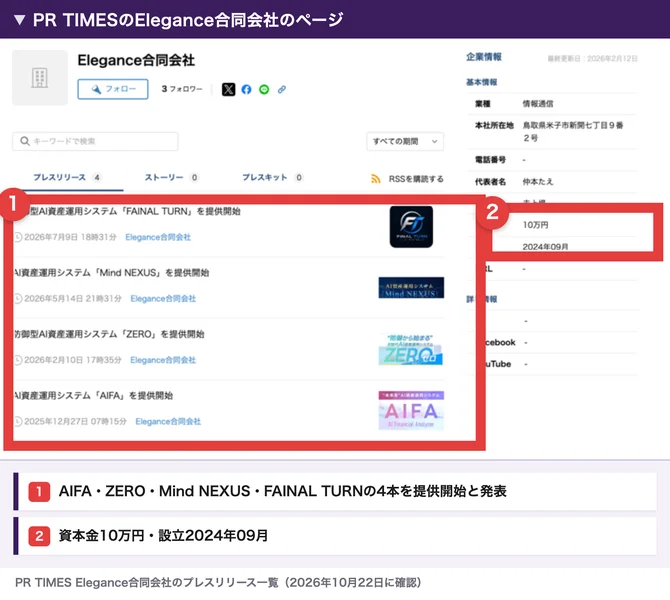Click the orange RSS feed icon
Screen dimensions: 670x600
[376, 179]
